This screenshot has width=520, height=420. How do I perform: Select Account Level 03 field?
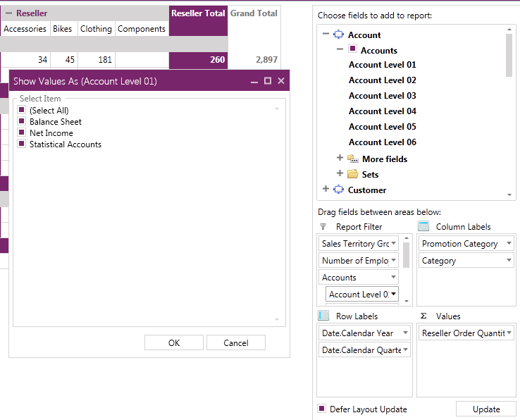click(382, 96)
